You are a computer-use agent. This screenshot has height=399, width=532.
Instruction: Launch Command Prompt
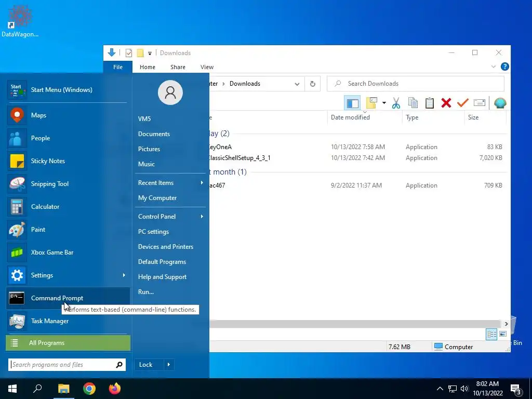click(x=68, y=298)
